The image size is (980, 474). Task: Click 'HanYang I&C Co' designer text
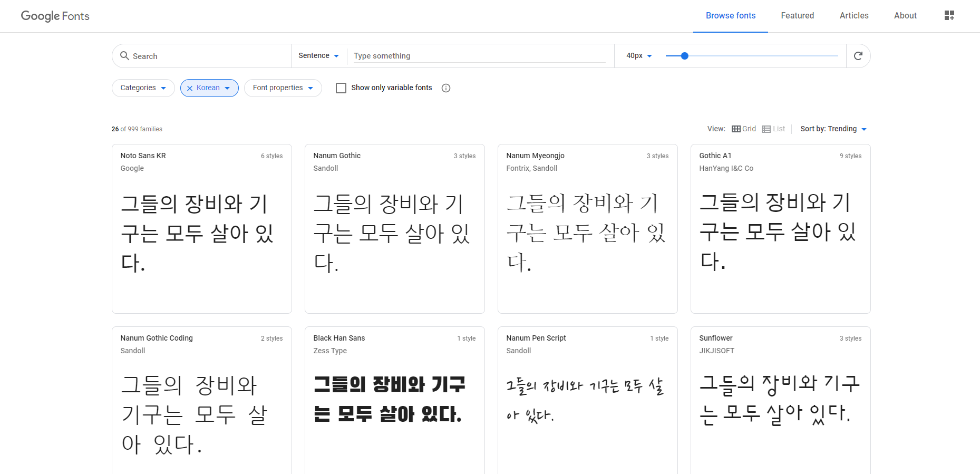point(726,168)
